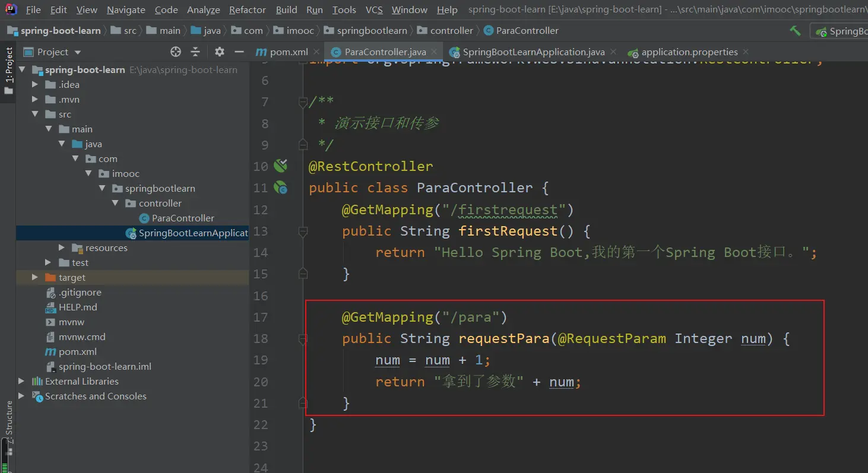This screenshot has height=473, width=868.
Task: Open the Project view dropdown
Action: pyautogui.click(x=78, y=52)
